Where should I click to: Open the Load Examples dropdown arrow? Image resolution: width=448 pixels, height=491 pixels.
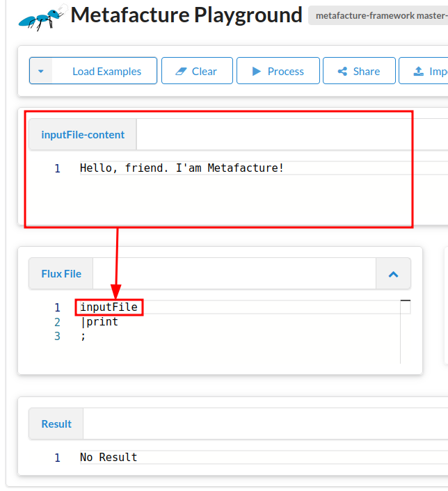41,71
